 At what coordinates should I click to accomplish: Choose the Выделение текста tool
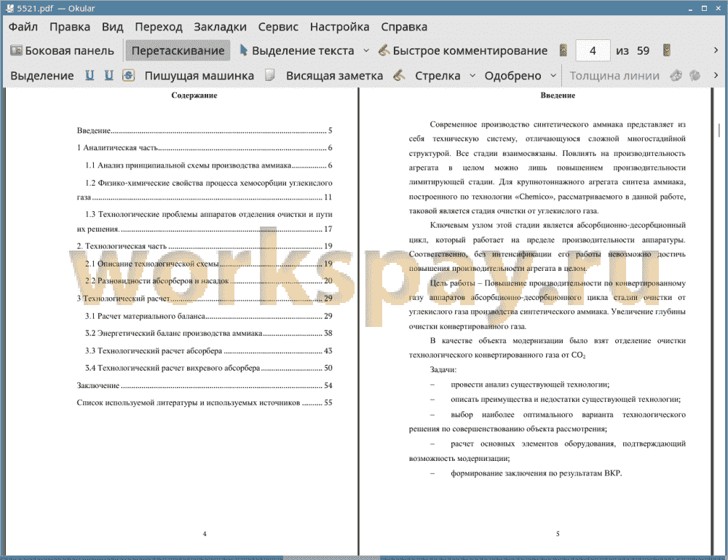pyautogui.click(x=297, y=51)
